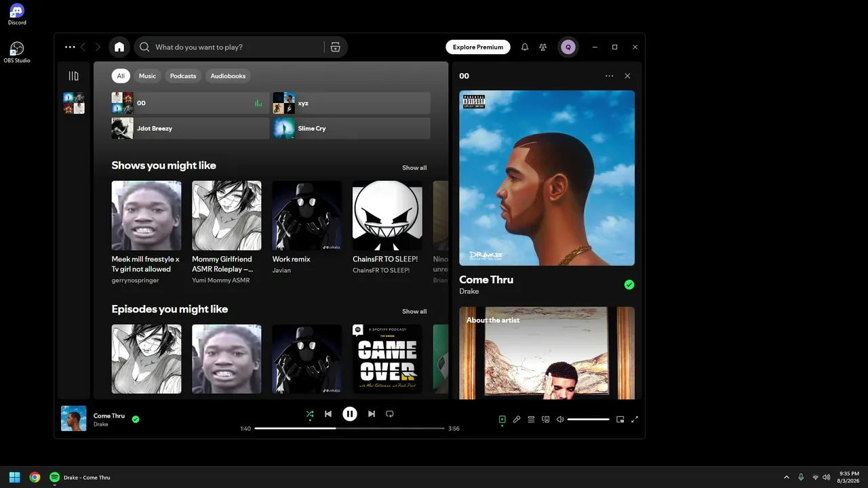Go forward with the right arrow

(x=98, y=47)
